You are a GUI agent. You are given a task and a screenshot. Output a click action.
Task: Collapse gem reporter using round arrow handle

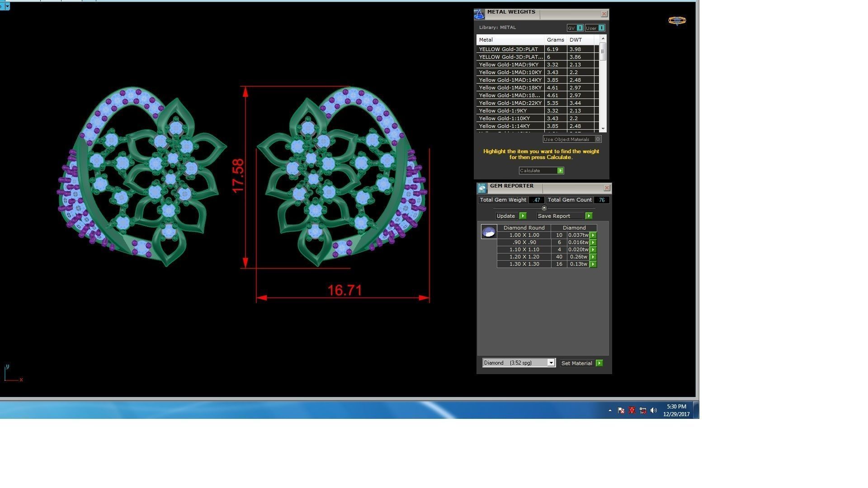click(544, 208)
